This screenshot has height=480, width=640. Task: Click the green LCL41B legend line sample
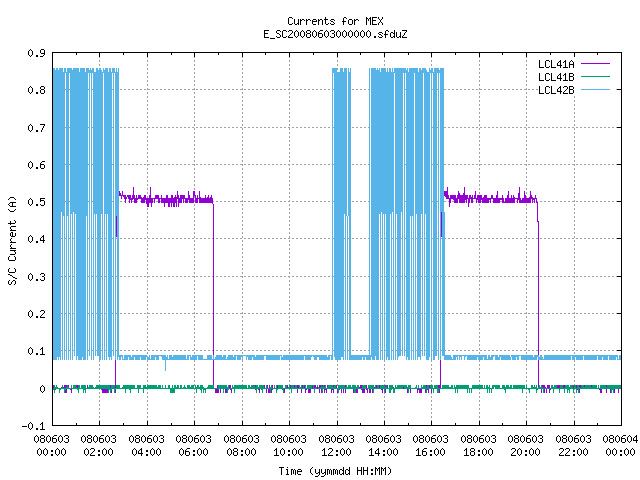pos(595,76)
